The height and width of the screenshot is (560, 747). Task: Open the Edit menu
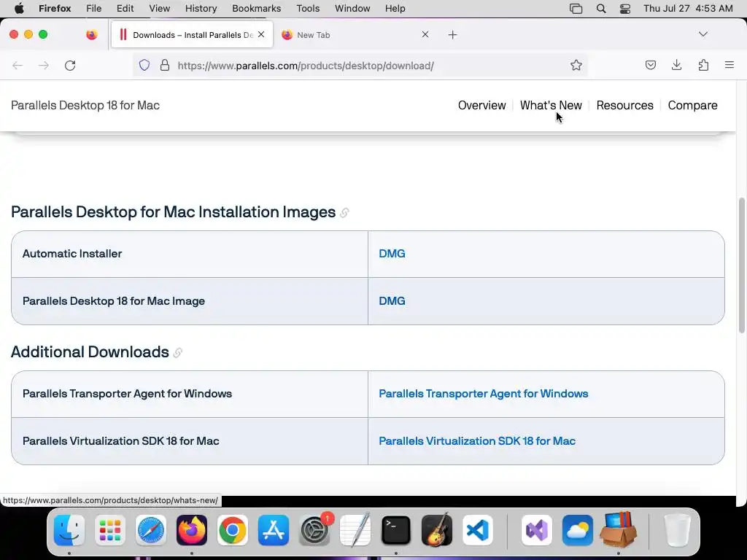point(125,9)
